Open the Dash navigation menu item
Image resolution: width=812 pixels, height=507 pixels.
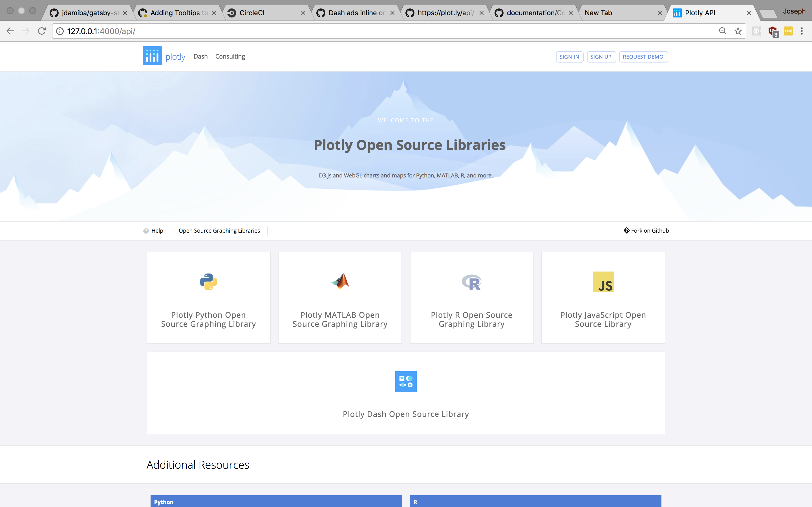point(200,56)
